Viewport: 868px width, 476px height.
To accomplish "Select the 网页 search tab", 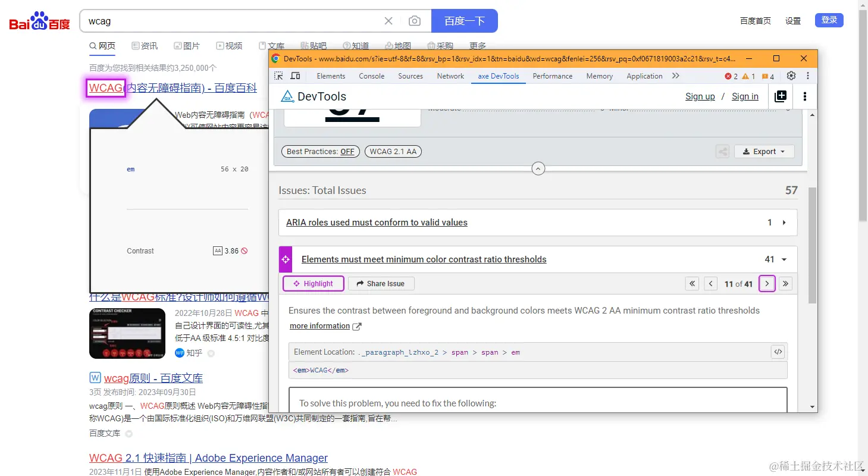I will (x=102, y=46).
